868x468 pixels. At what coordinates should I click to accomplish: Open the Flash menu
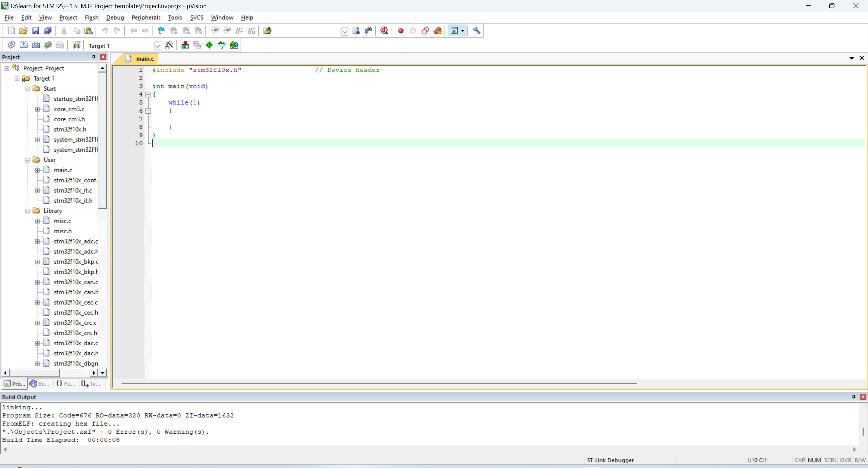click(91, 18)
